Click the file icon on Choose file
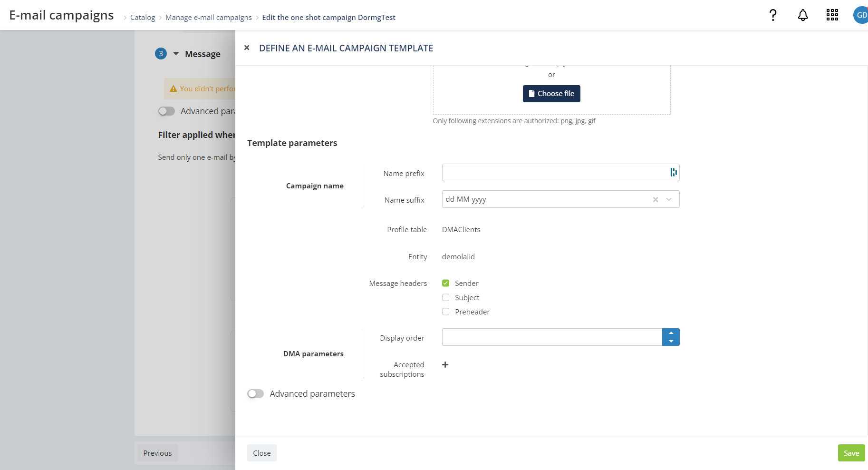 (531, 94)
